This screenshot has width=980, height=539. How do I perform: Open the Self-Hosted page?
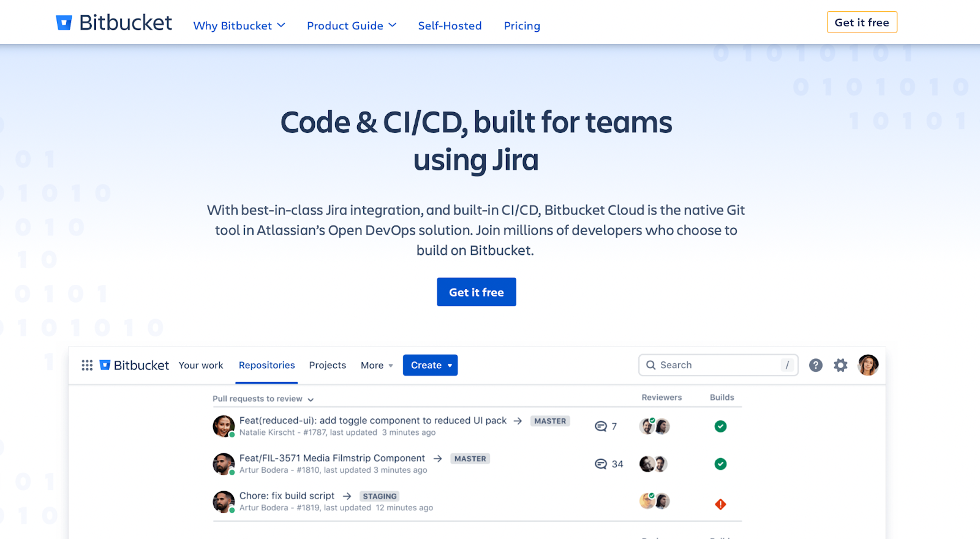click(x=450, y=26)
